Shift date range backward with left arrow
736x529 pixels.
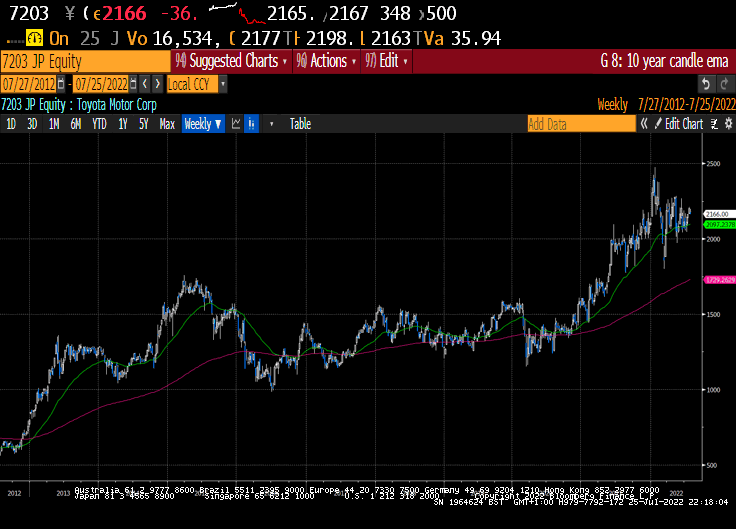click(145, 84)
